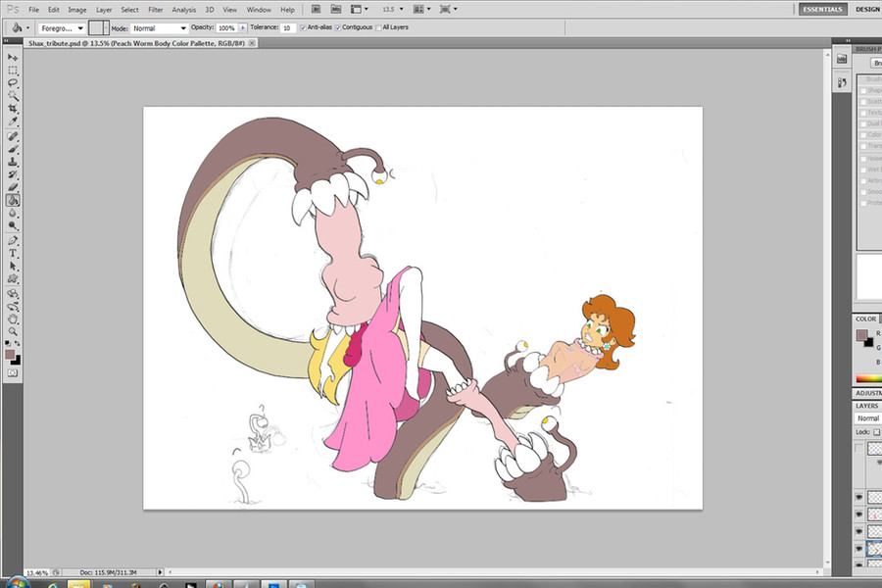Open the Analysis menu

[x=183, y=10]
